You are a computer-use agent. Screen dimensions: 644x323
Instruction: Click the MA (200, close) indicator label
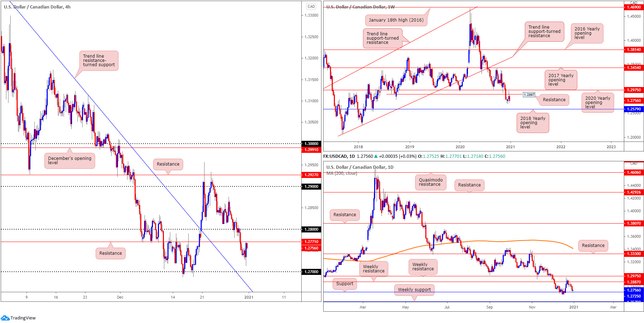(x=342, y=173)
